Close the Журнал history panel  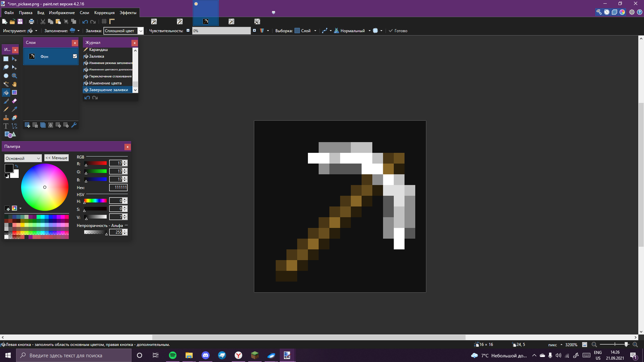coord(134,43)
